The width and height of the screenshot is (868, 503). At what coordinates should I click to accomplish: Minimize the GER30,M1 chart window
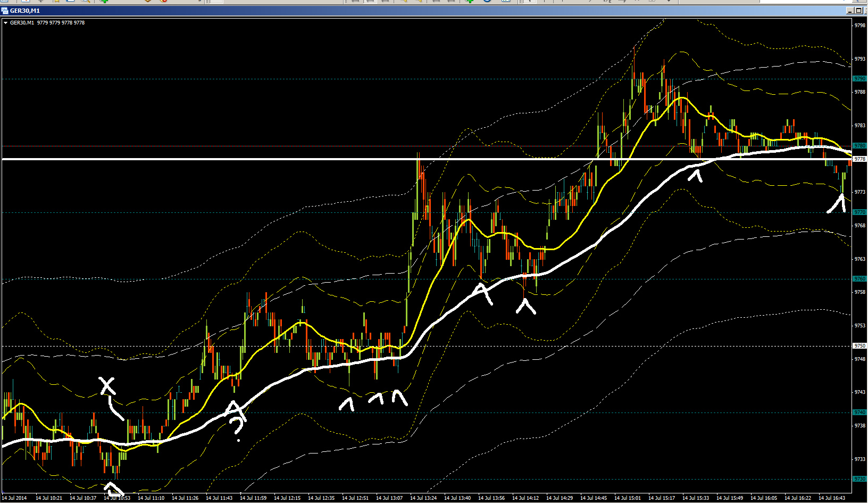point(850,11)
